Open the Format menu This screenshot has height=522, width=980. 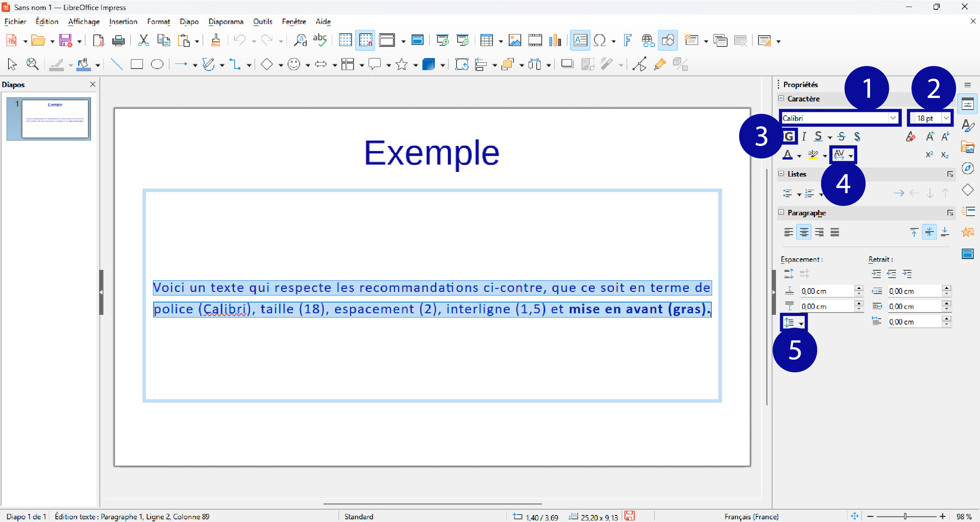point(158,22)
